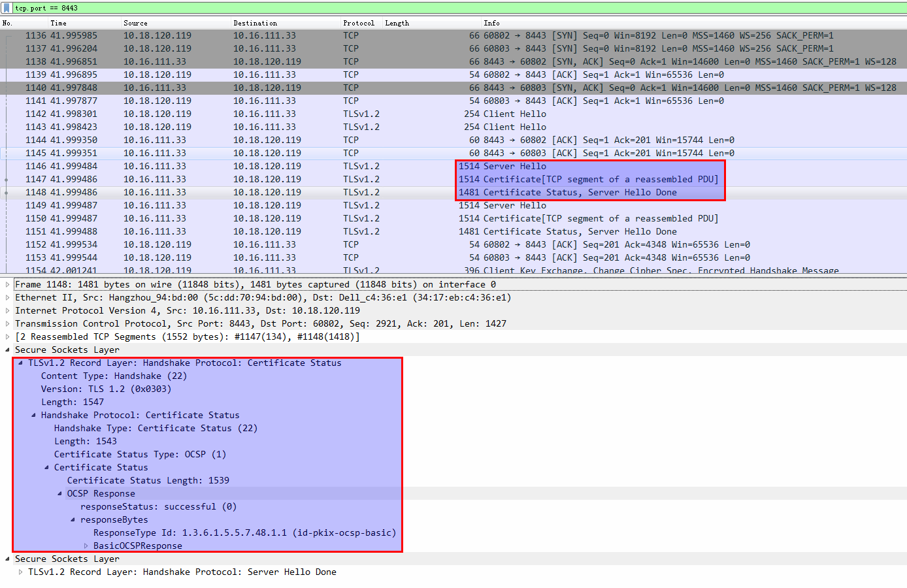Viewport: 907px width, 588px height.
Task: Expand the 2 Reassembled TCP Segments node
Action: tap(7, 336)
